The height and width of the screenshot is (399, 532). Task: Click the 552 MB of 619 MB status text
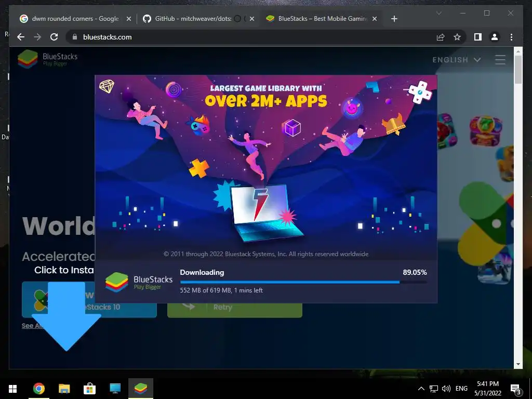click(x=221, y=290)
